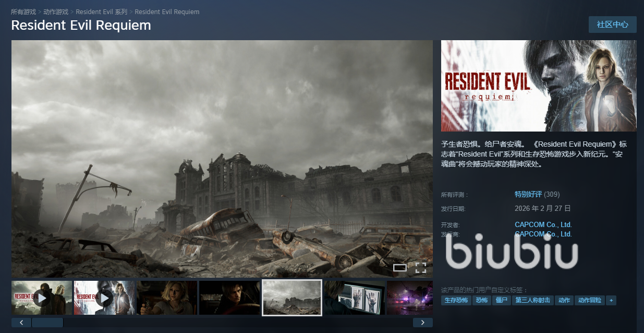Screen dimensions: 644x333
Task: Select the hand X-ray monitors screenshot thumbnail
Action: [355, 298]
